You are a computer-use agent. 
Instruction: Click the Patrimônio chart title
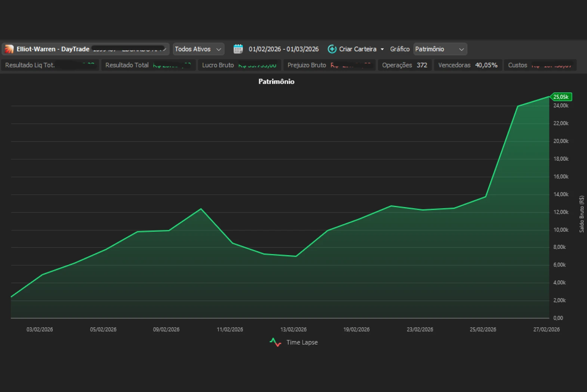click(276, 81)
